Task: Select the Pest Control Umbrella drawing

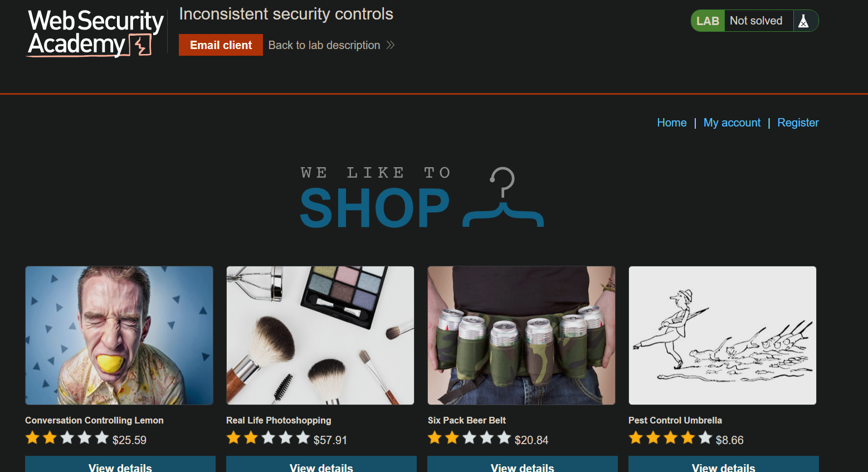Action: click(723, 335)
